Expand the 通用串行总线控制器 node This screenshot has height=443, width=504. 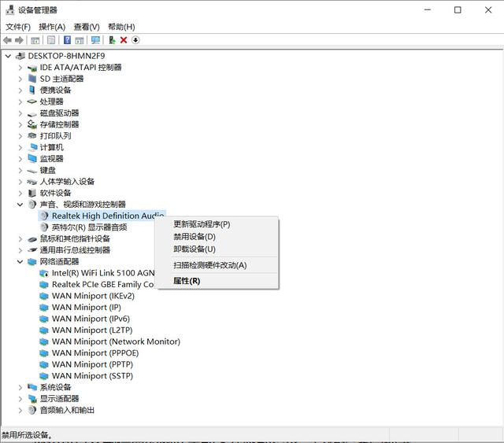[x=20, y=250]
